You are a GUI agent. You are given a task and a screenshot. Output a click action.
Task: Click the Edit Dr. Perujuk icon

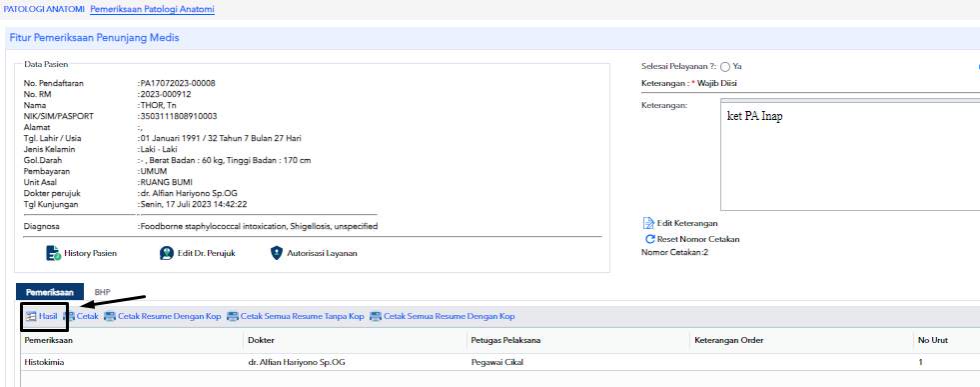tap(166, 253)
